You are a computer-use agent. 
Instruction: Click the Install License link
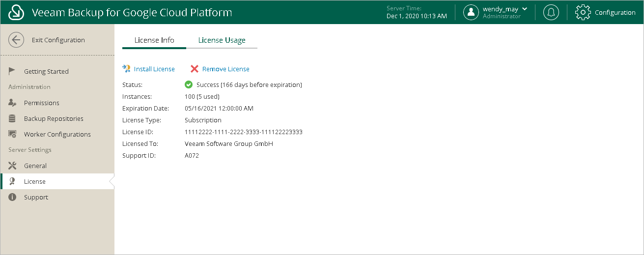tap(154, 69)
